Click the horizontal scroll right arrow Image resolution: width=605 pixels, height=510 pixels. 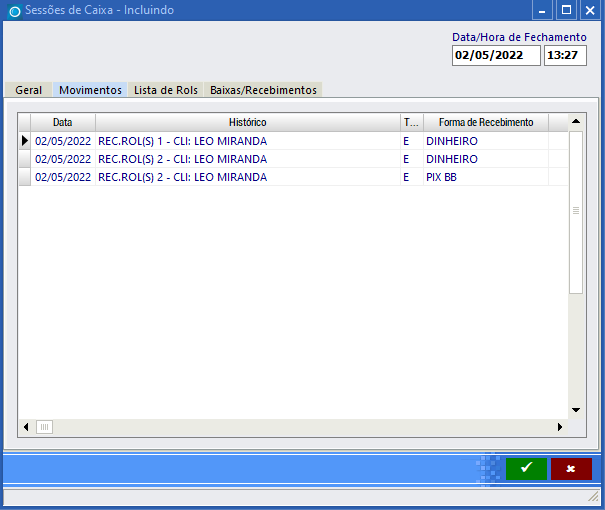click(560, 427)
